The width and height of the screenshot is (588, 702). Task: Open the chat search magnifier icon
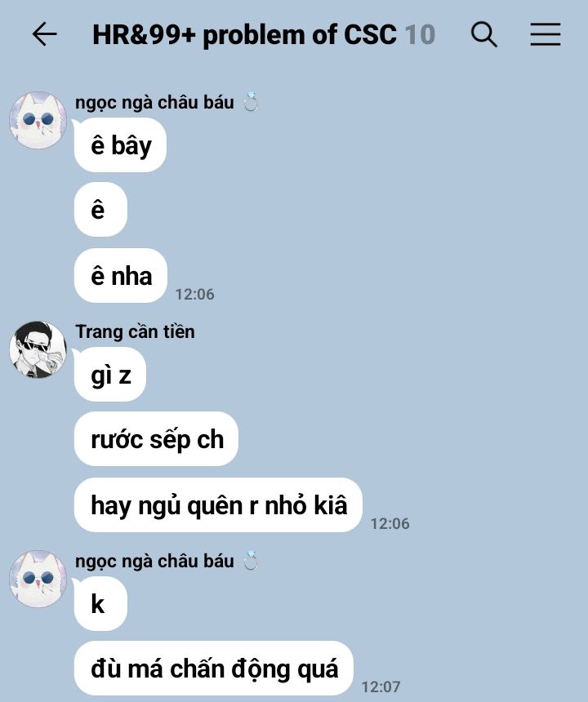tap(484, 34)
